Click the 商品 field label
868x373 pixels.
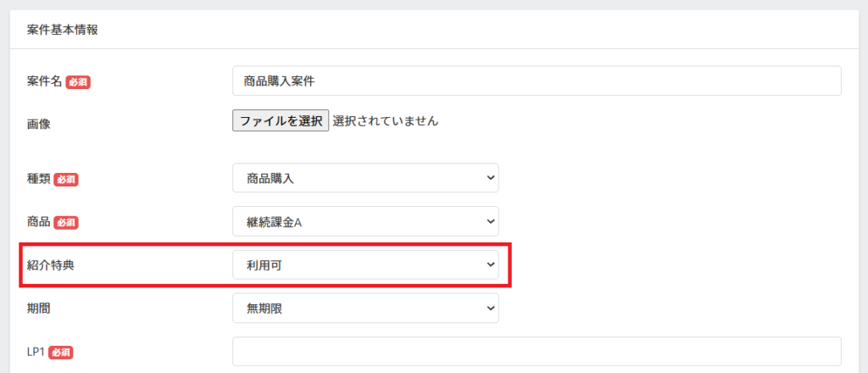pyautogui.click(x=39, y=222)
